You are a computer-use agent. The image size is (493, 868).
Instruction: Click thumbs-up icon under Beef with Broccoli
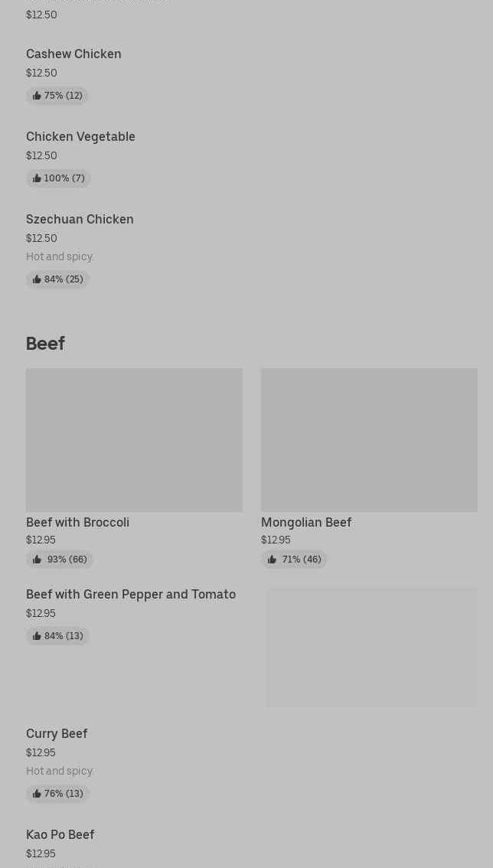[x=37, y=560]
